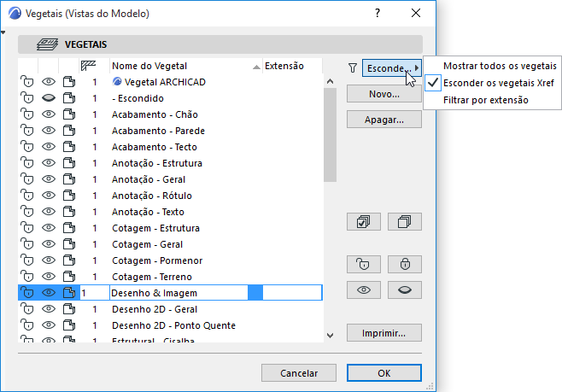Click the lock layers button on the right

coord(405,264)
